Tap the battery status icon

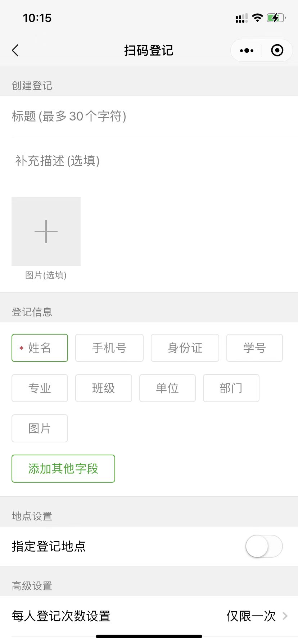276,18
